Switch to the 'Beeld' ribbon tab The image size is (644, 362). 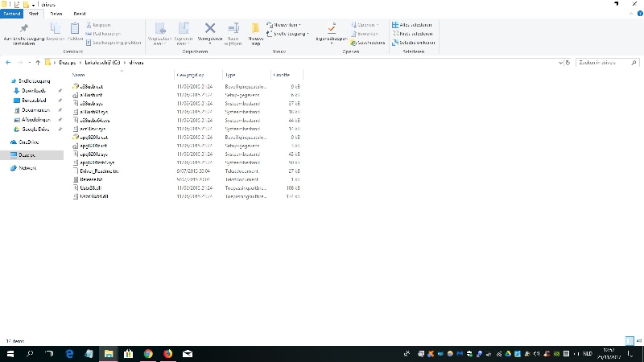point(80,14)
